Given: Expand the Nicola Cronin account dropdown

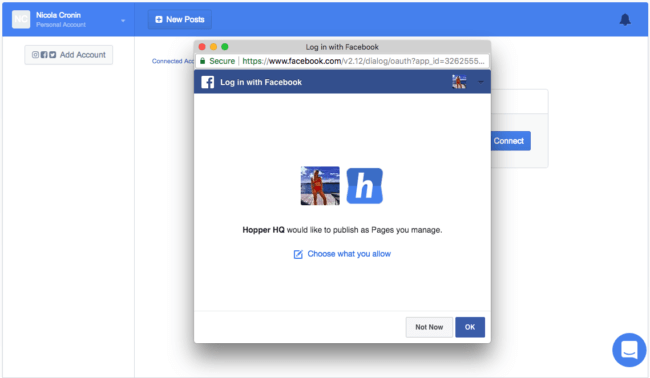Looking at the screenshot, I should (123, 20).
